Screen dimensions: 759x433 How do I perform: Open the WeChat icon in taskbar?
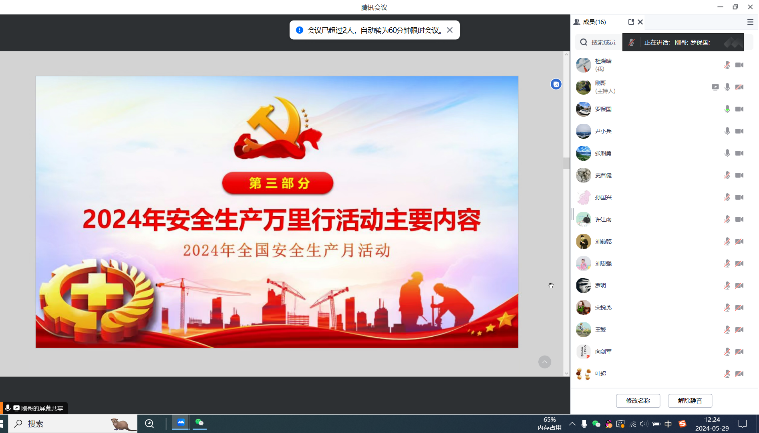point(200,424)
